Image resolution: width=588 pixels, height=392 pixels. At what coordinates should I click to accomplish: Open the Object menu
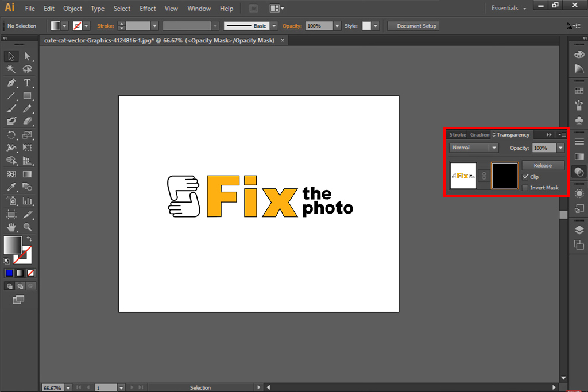(72, 8)
